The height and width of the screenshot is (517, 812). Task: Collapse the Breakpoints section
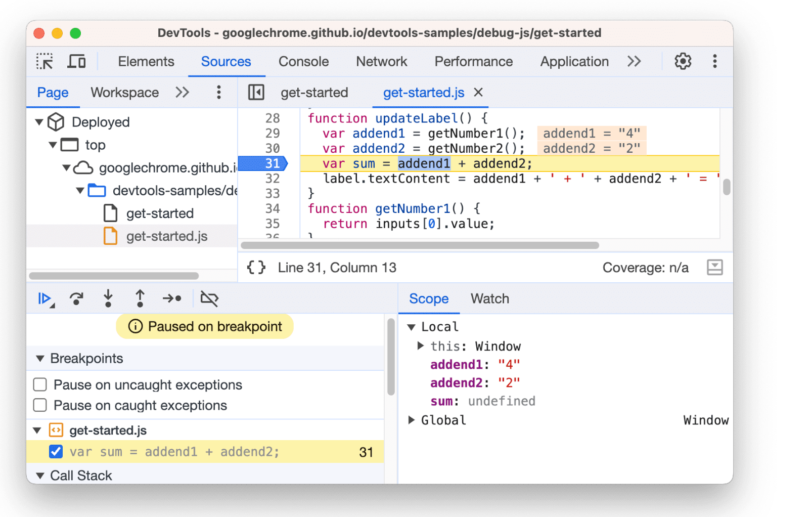click(40, 358)
